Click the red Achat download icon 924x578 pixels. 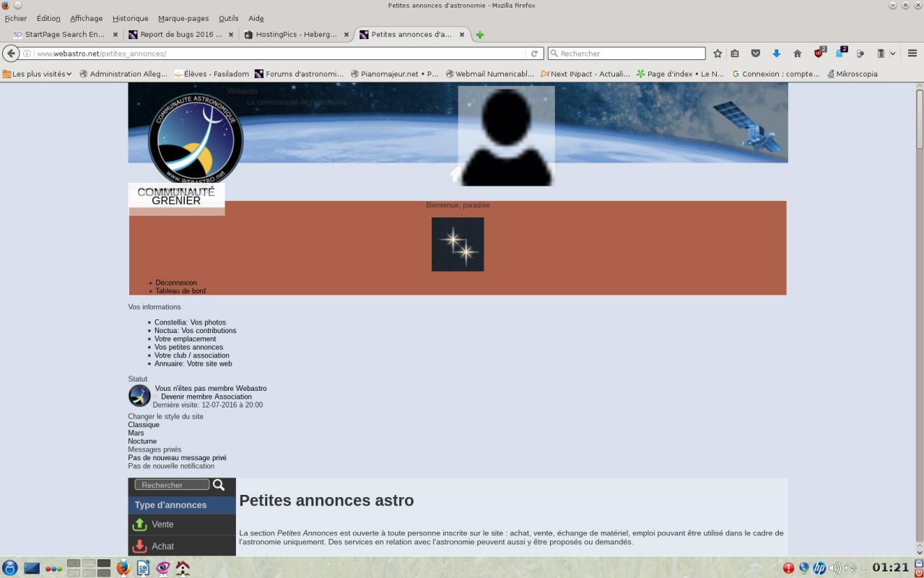point(140,546)
